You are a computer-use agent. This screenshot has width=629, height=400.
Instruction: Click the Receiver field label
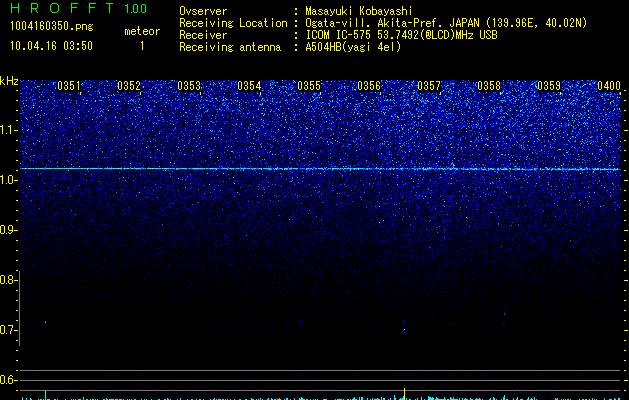point(203,35)
